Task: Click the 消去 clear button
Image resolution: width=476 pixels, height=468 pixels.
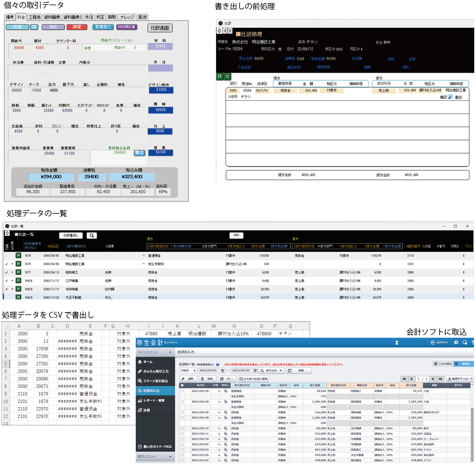Action: click(x=53, y=27)
